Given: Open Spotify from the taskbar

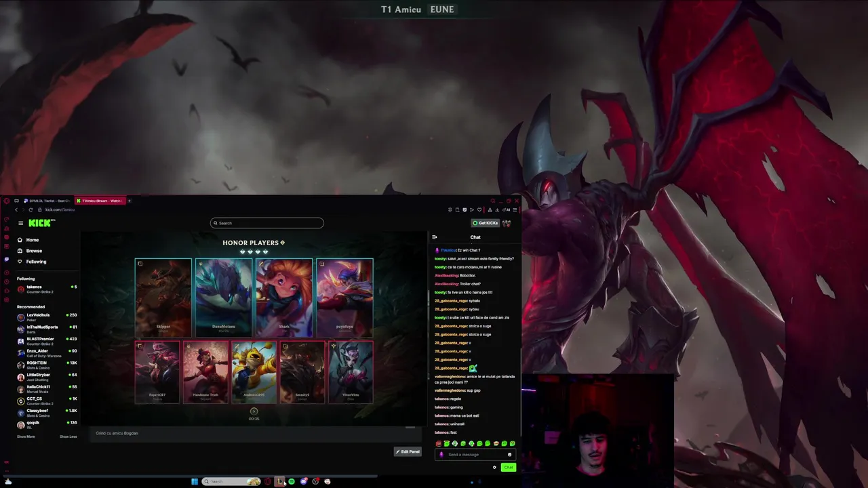Looking at the screenshot, I should tap(292, 481).
